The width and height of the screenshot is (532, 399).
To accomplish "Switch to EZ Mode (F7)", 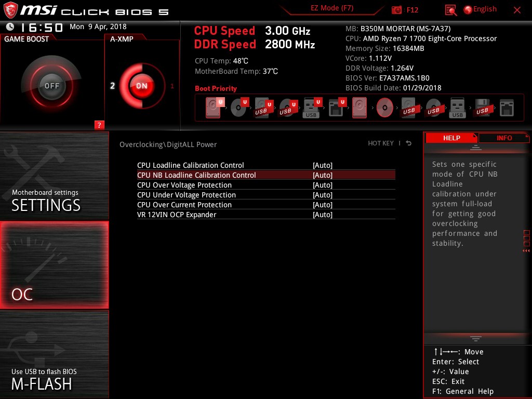I will pyautogui.click(x=332, y=8).
